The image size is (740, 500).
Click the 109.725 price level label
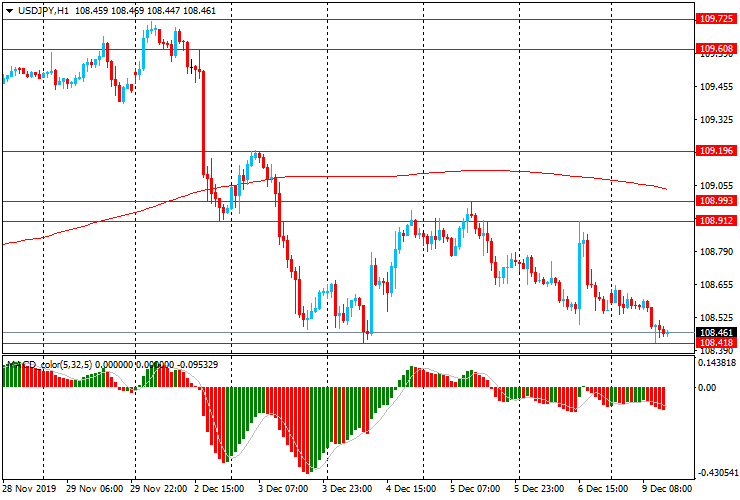click(x=716, y=19)
